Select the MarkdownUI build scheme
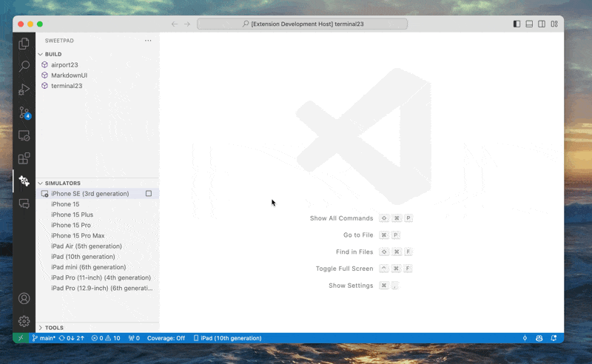The image size is (592, 364). click(x=69, y=75)
